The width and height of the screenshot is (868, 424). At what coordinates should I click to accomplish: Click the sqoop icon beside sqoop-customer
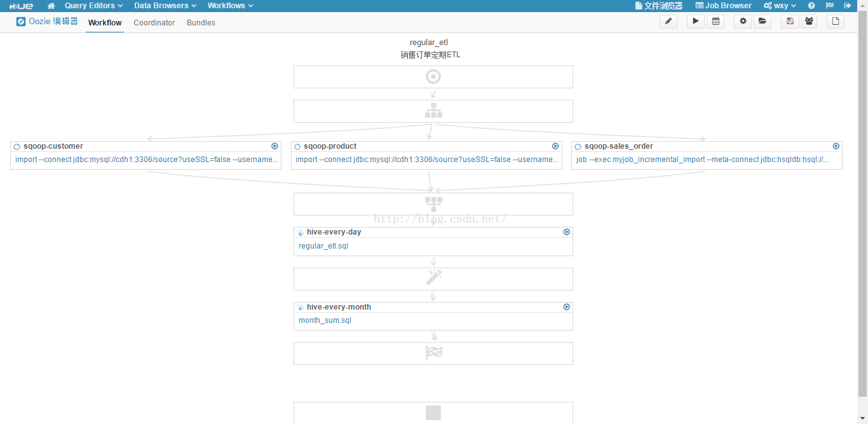pos(17,147)
